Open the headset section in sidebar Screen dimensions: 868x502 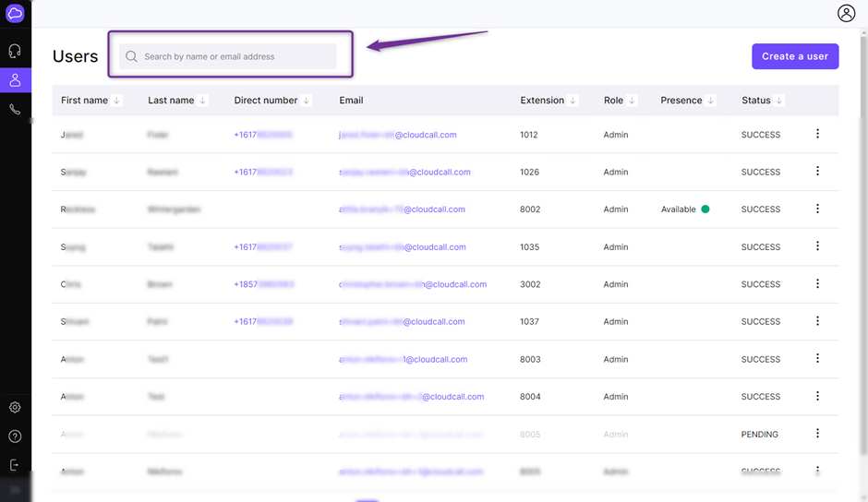pyautogui.click(x=15, y=51)
